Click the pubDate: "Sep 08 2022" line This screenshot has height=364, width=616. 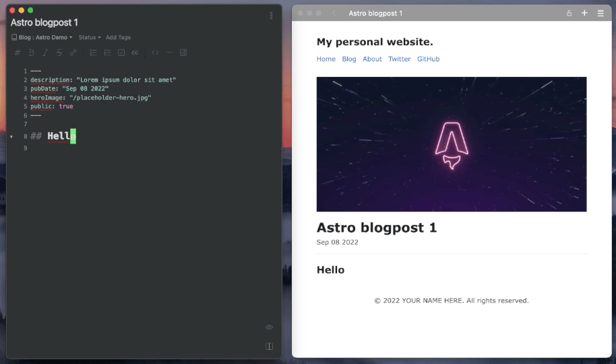click(69, 89)
